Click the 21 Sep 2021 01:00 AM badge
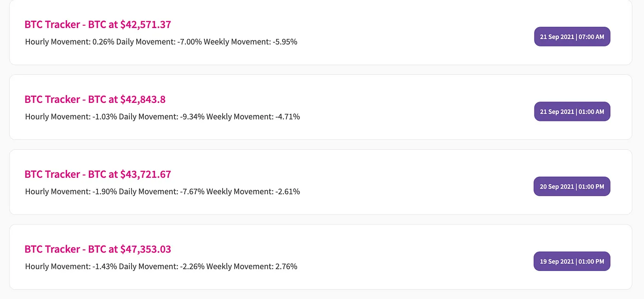The image size is (644, 299). coord(572,112)
